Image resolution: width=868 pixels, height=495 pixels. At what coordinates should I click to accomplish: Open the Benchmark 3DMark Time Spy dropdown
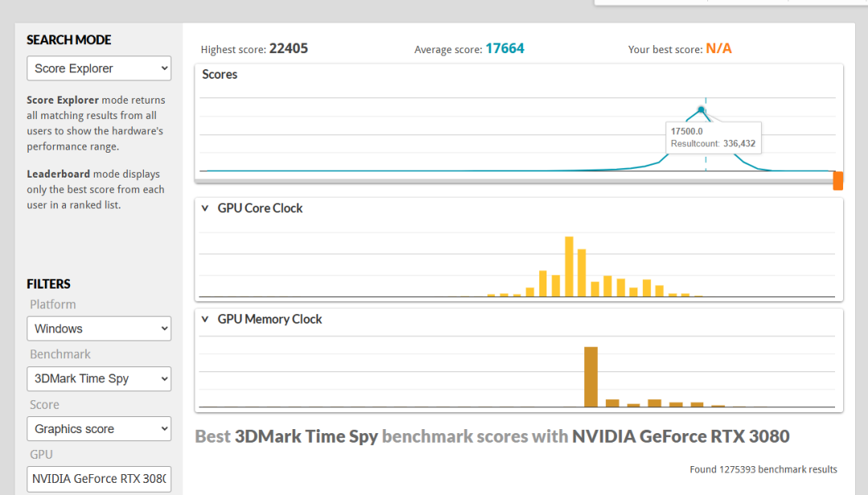tap(99, 378)
